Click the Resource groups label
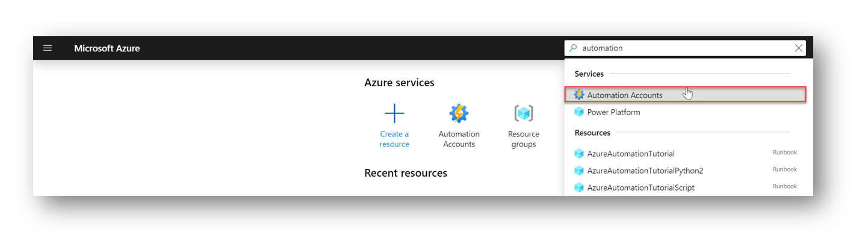This screenshot has height=231, width=868. click(524, 139)
